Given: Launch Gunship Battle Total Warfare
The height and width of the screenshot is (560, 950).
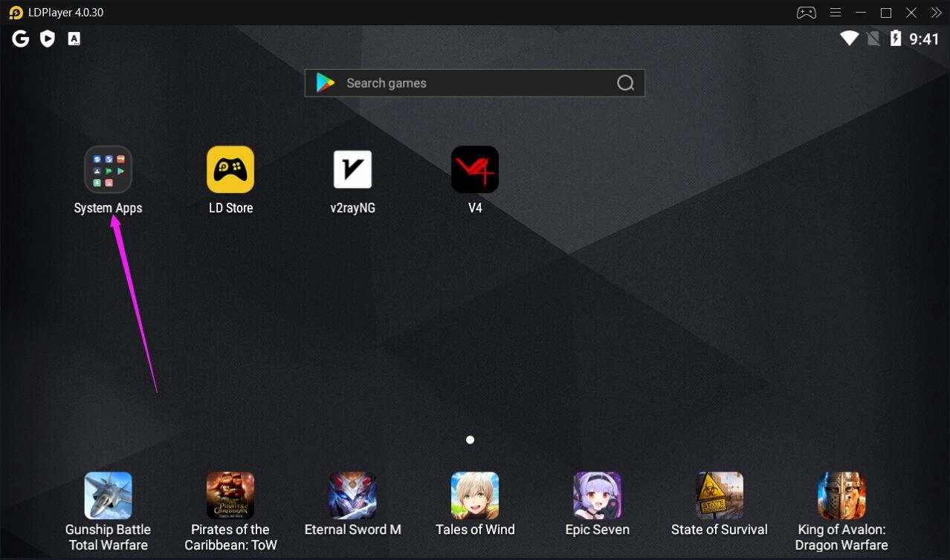Looking at the screenshot, I should click(x=108, y=495).
